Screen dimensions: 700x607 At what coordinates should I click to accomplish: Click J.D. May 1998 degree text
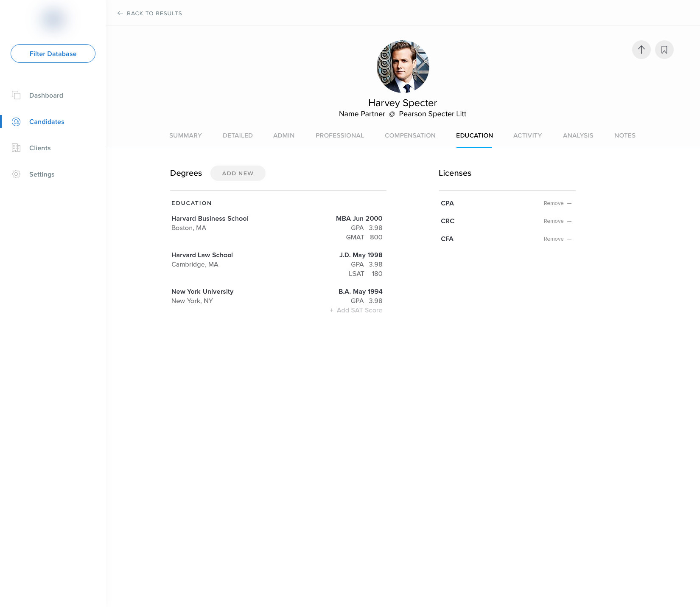(361, 255)
